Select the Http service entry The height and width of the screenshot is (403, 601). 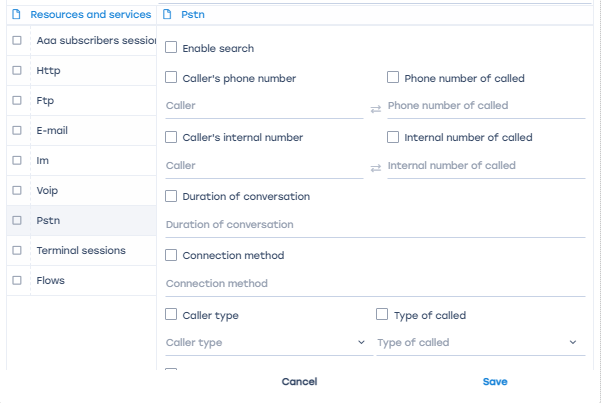pos(48,71)
